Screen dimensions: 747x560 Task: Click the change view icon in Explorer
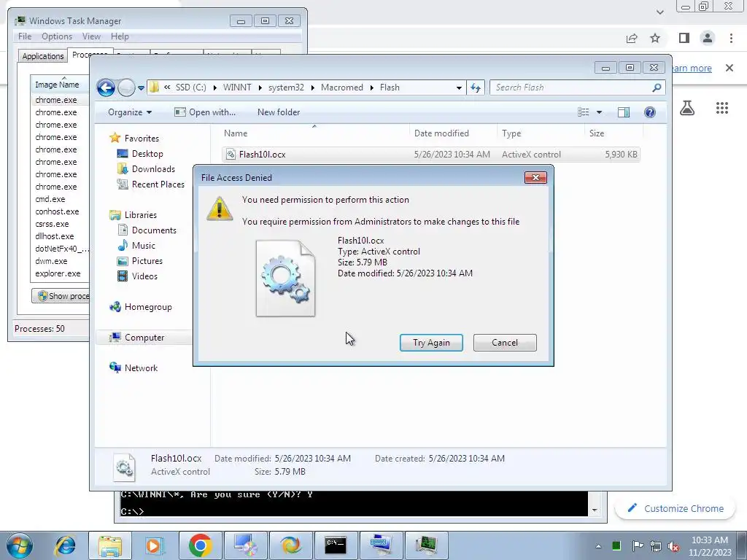[583, 112]
